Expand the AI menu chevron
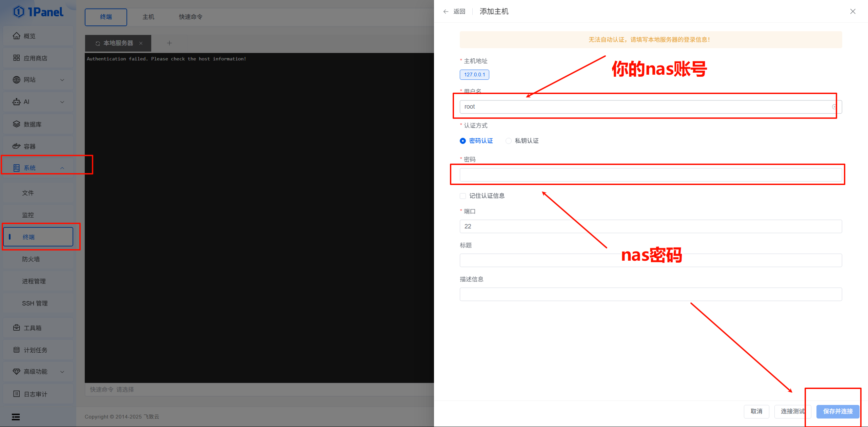This screenshot has height=427, width=868. click(62, 102)
